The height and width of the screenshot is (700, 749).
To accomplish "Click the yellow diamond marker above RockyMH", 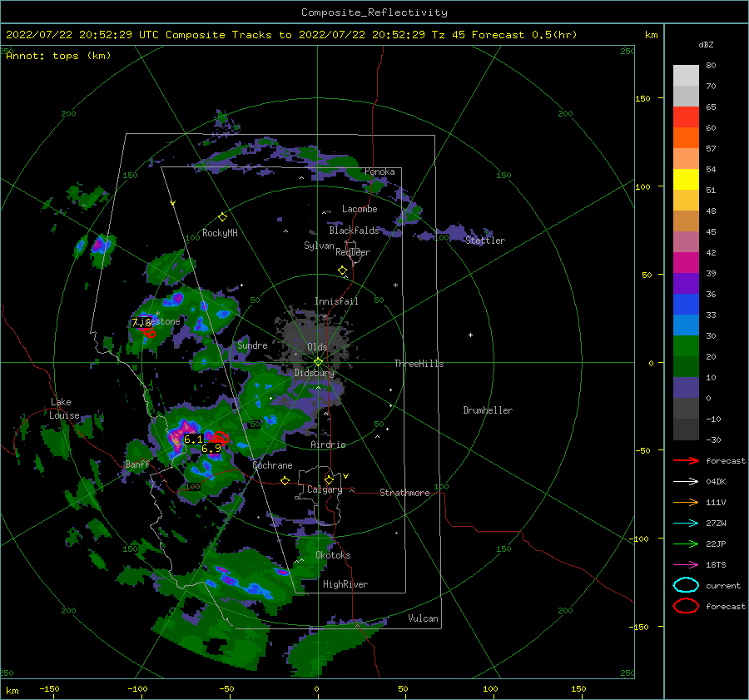I will point(222,217).
